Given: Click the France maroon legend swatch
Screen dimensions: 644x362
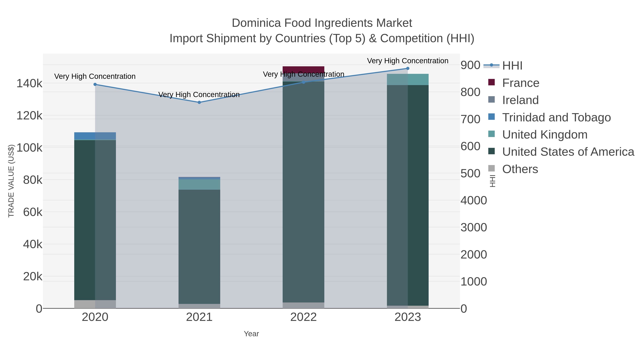Looking at the screenshot, I should [492, 82].
